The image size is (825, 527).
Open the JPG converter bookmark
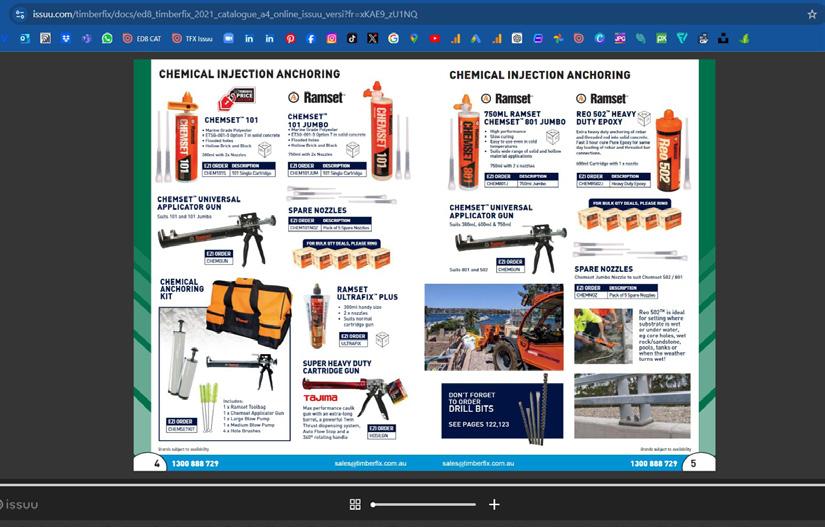(620, 38)
